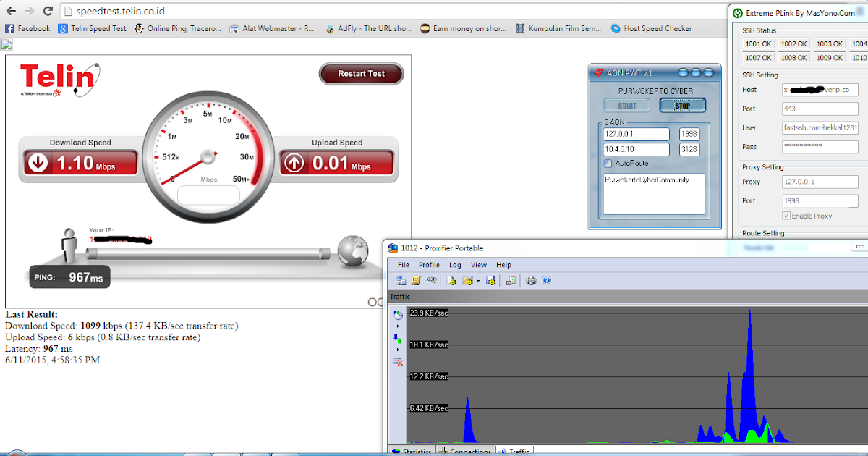
Task: Click the Proxy Port 1998 field in PLink
Action: point(820,200)
